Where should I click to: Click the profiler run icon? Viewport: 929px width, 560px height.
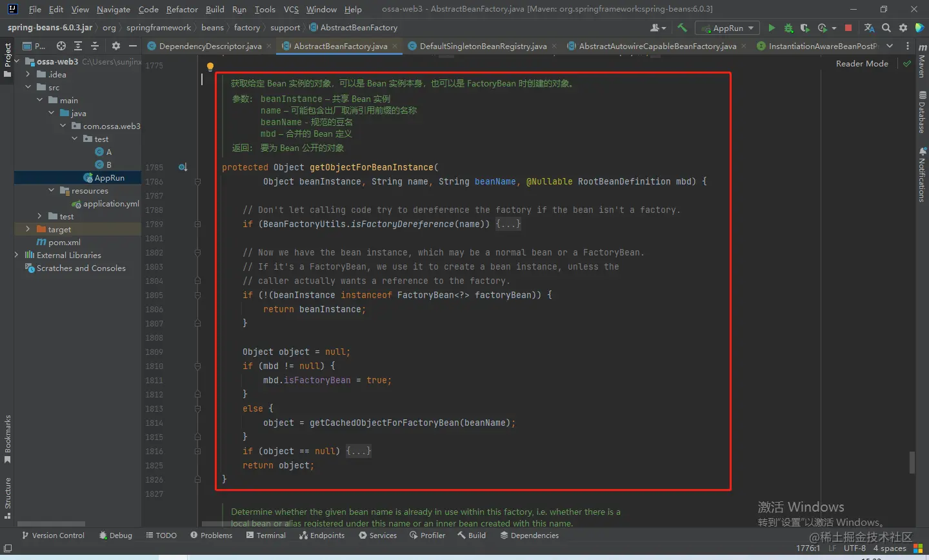(823, 28)
